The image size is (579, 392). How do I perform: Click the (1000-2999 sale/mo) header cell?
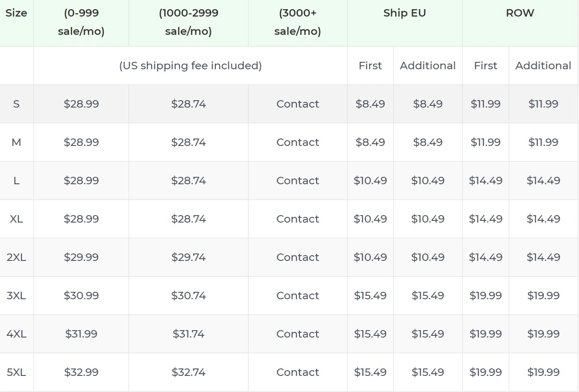click(x=188, y=22)
